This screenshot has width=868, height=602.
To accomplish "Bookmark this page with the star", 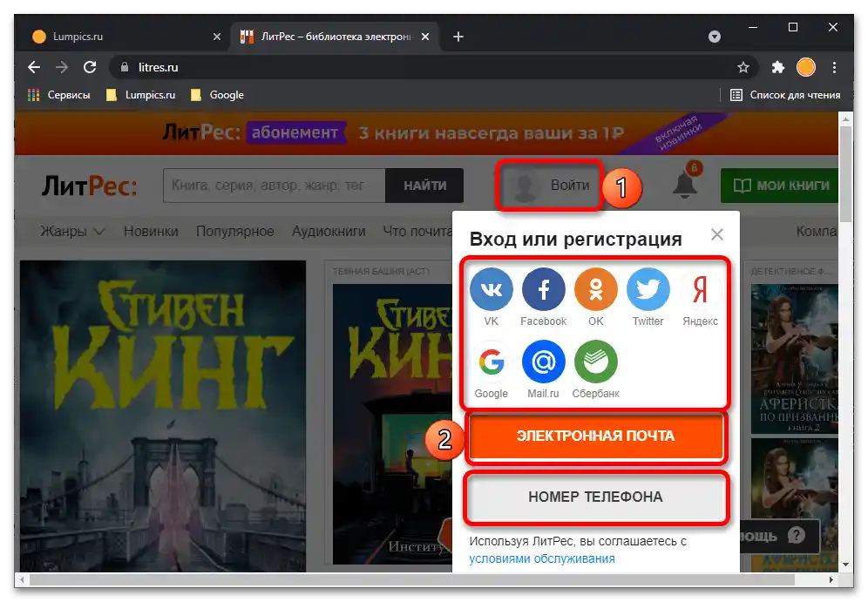I will coord(743,67).
